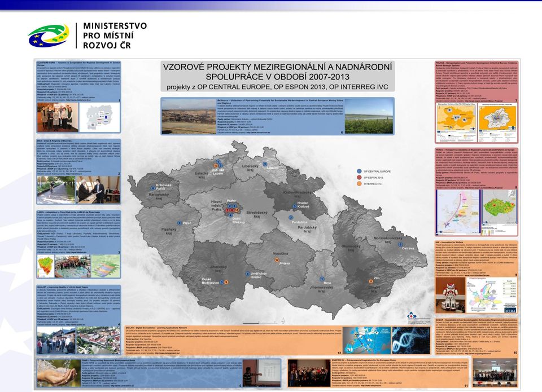Click the FOKS project panel heading

[108, 360]
